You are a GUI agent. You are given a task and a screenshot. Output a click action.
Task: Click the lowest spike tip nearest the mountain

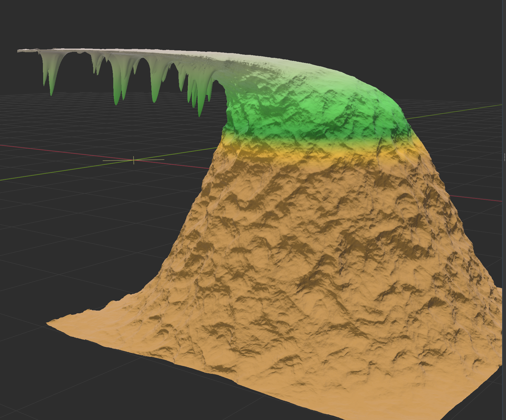199,115
